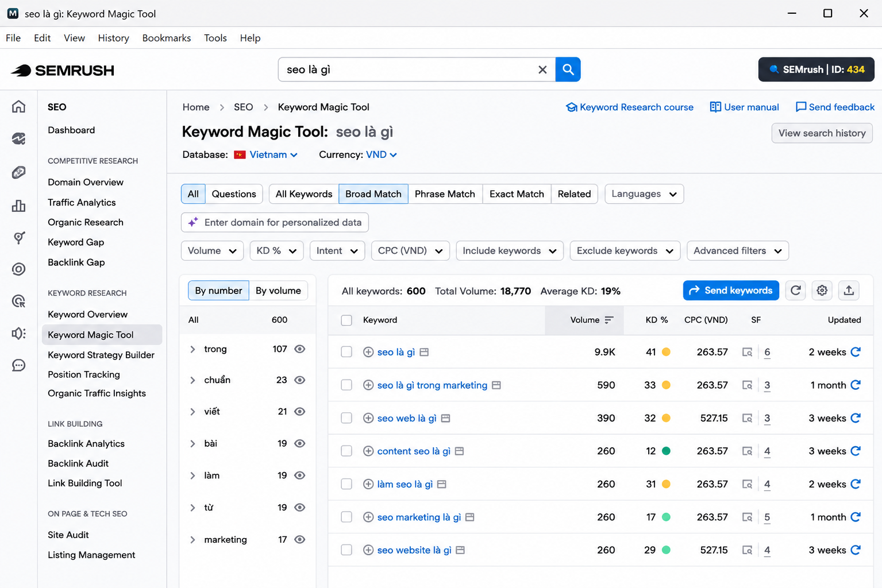The height and width of the screenshot is (588, 882).
Task: Open the Bookmarks menu
Action: [x=167, y=38]
